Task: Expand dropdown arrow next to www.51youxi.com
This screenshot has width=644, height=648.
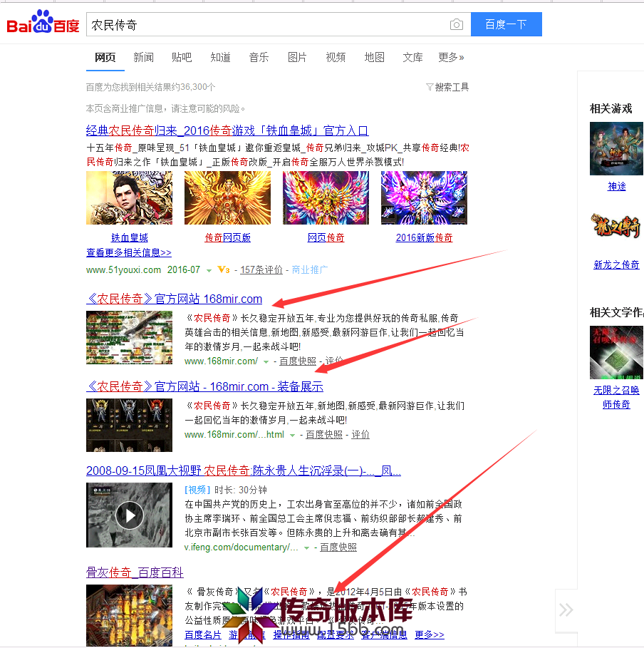Action: (209, 271)
